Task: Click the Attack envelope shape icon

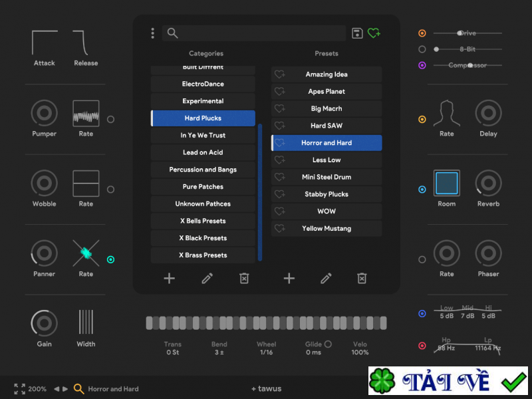Action: click(x=45, y=43)
